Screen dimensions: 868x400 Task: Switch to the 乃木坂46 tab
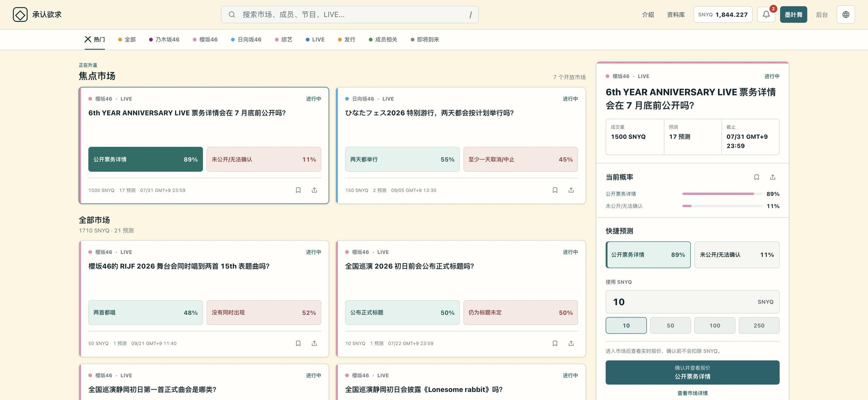(164, 39)
